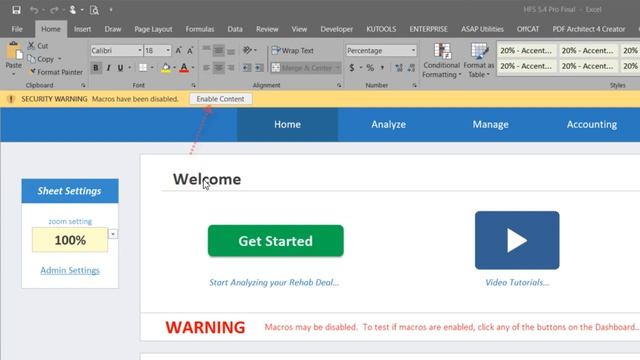
Task: Open Print Preview from quick access toolbar
Action: coord(94,10)
